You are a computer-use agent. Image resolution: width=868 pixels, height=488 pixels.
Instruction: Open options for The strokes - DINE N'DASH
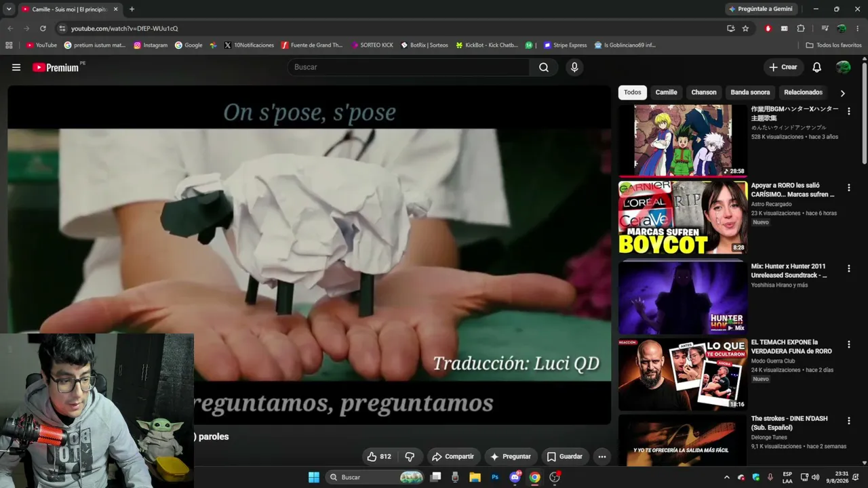point(848,421)
